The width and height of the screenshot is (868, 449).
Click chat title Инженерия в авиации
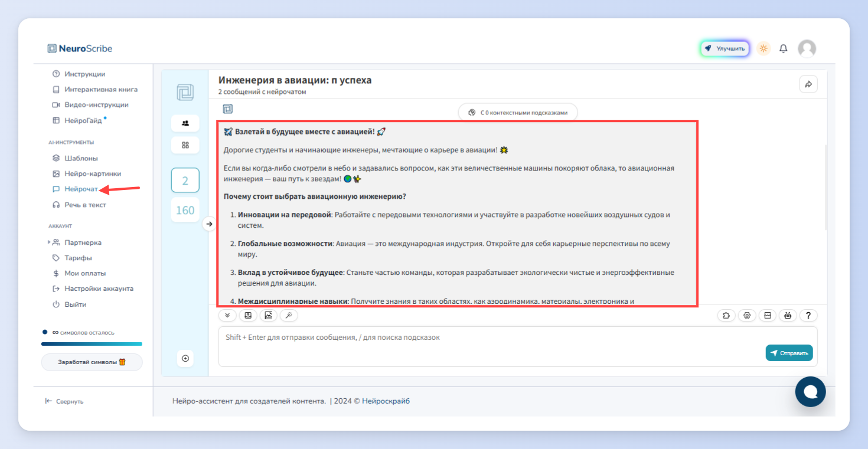(295, 80)
